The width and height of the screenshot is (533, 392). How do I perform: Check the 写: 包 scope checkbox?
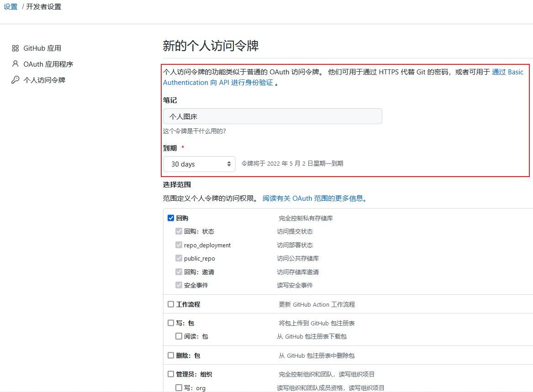coord(171,323)
